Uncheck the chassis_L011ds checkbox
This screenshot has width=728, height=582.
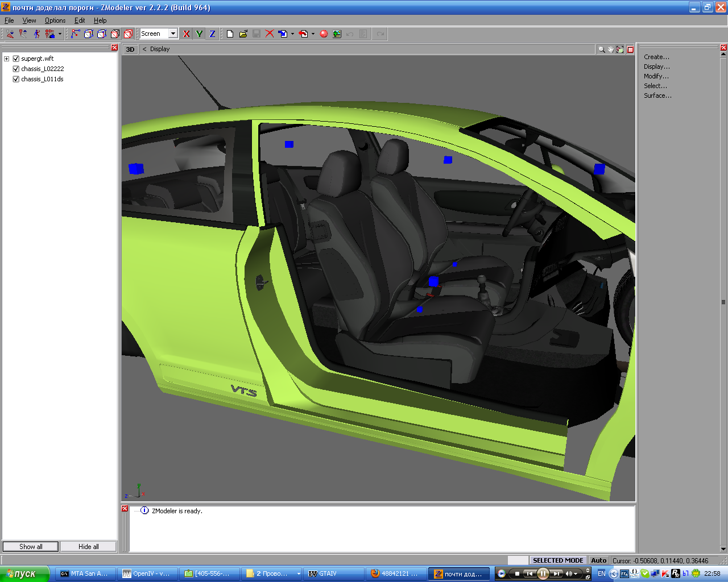(16, 79)
